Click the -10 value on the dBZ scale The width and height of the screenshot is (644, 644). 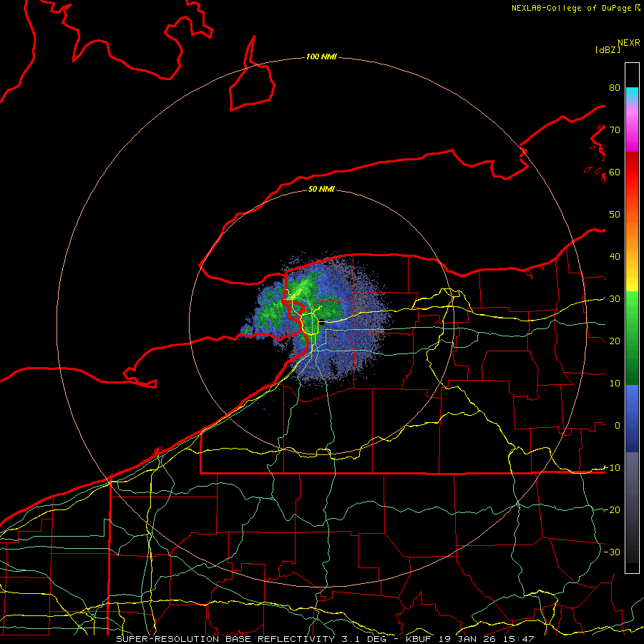pos(612,468)
